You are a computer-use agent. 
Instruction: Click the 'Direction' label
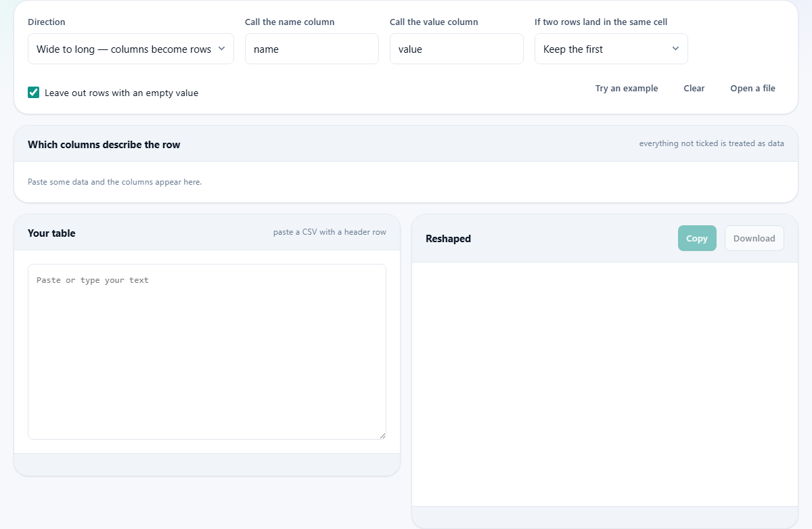[x=47, y=22]
